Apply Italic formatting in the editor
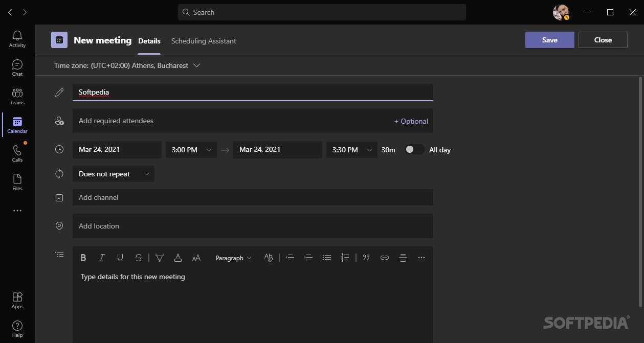 (102, 258)
